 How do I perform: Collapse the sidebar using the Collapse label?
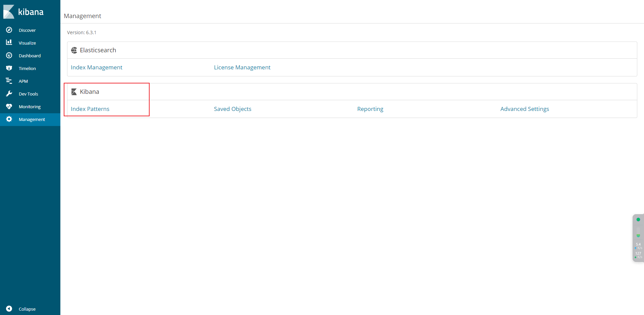click(27, 309)
